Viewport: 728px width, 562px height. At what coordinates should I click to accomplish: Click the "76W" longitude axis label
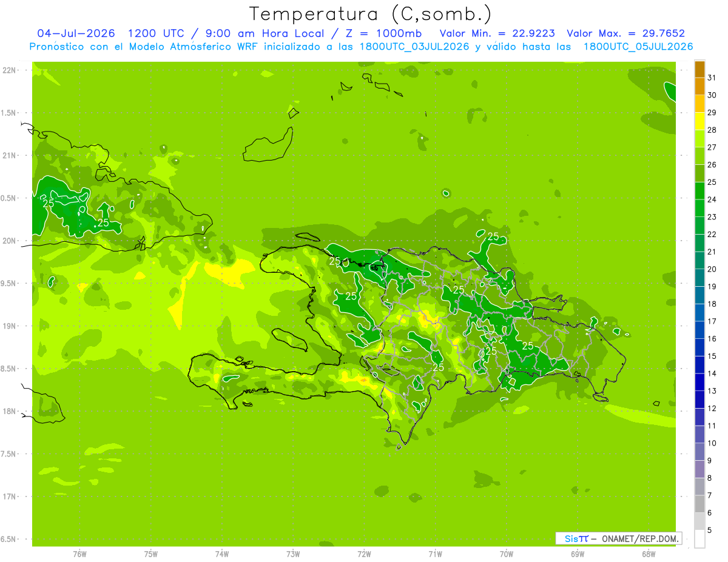79,554
